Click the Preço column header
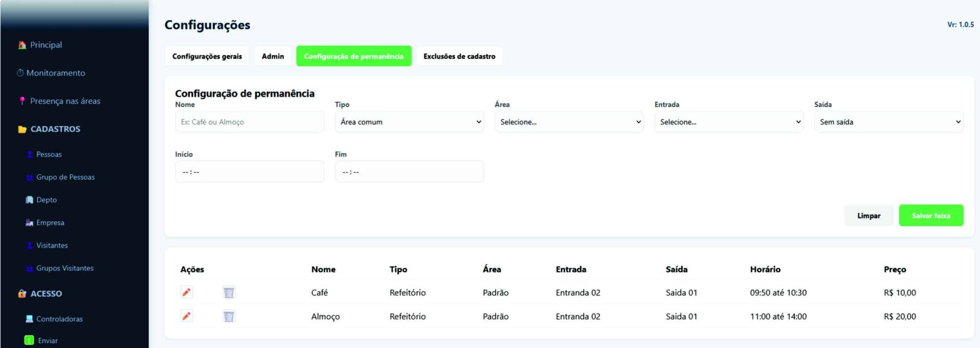The height and width of the screenshot is (348, 980). [x=895, y=269]
